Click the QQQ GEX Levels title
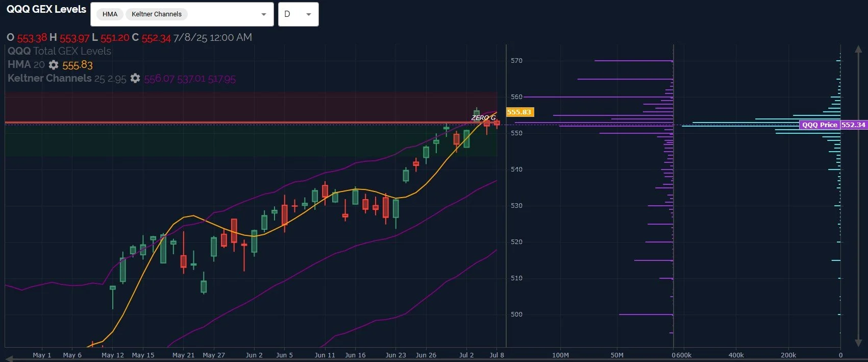The height and width of the screenshot is (362, 868). pos(46,9)
